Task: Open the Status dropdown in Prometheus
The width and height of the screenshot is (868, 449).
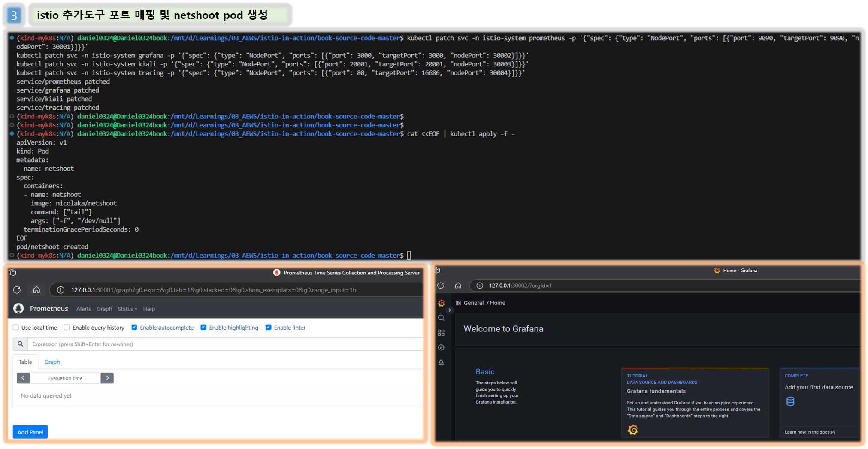Action: coord(127,309)
